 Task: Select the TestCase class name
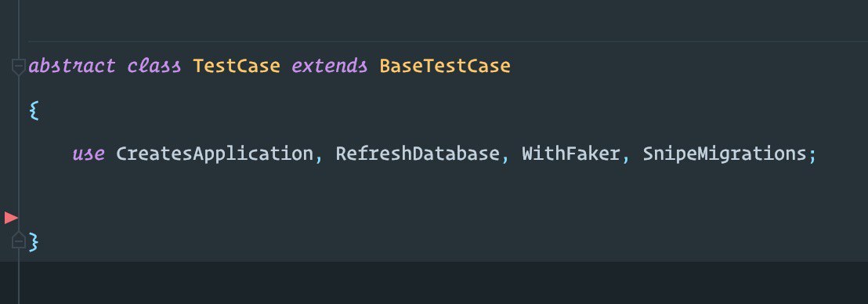(x=237, y=66)
